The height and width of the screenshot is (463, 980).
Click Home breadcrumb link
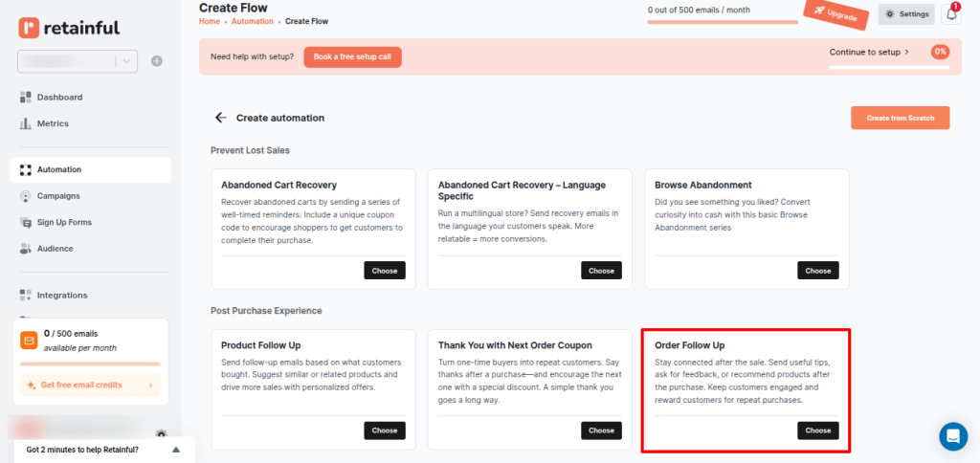(x=210, y=21)
